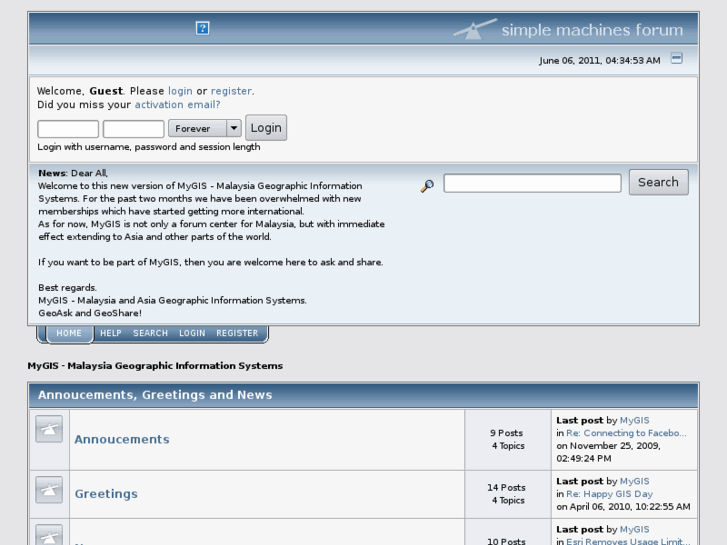
Task: Open MyGIS profile in Greetings last post
Action: [634, 481]
